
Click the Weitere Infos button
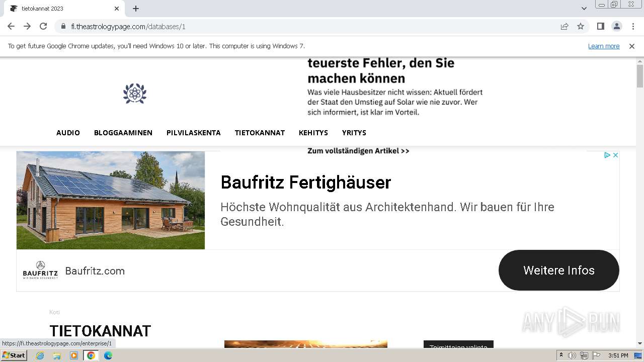(558, 270)
